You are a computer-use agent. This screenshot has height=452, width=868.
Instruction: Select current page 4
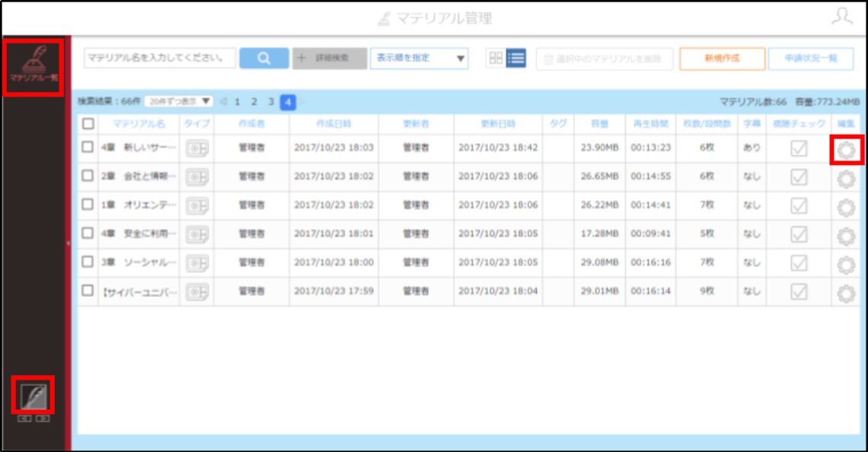click(x=288, y=102)
